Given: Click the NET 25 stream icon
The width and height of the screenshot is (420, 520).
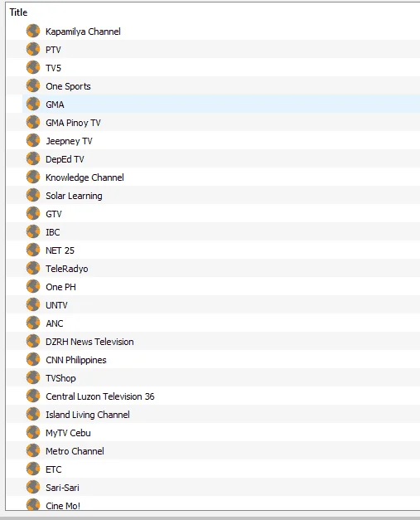Looking at the screenshot, I should [x=33, y=250].
